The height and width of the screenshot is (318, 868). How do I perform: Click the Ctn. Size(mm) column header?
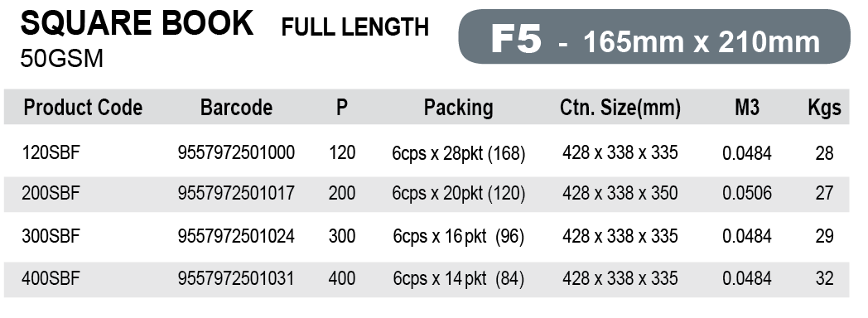pyautogui.click(x=620, y=108)
